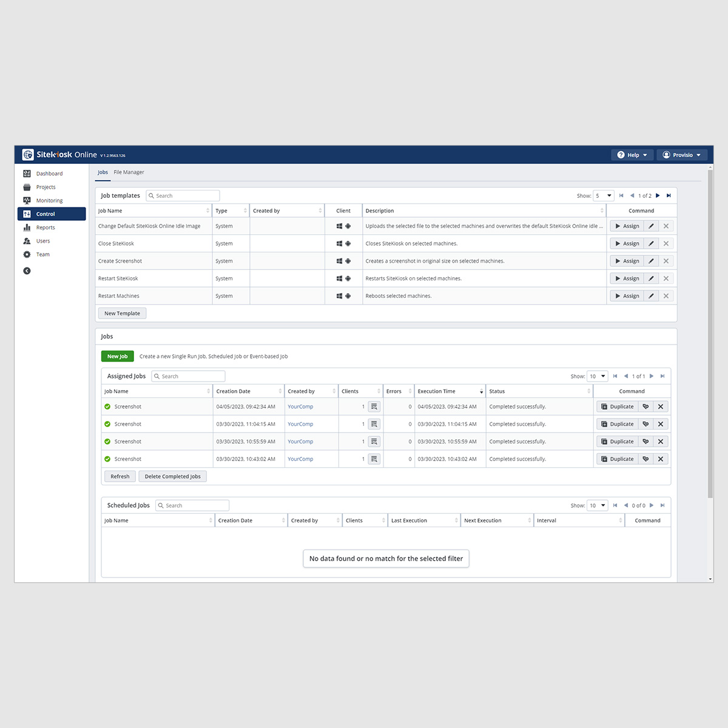Click the SiteKiosk Online logo
This screenshot has height=728, width=728.
59,155
